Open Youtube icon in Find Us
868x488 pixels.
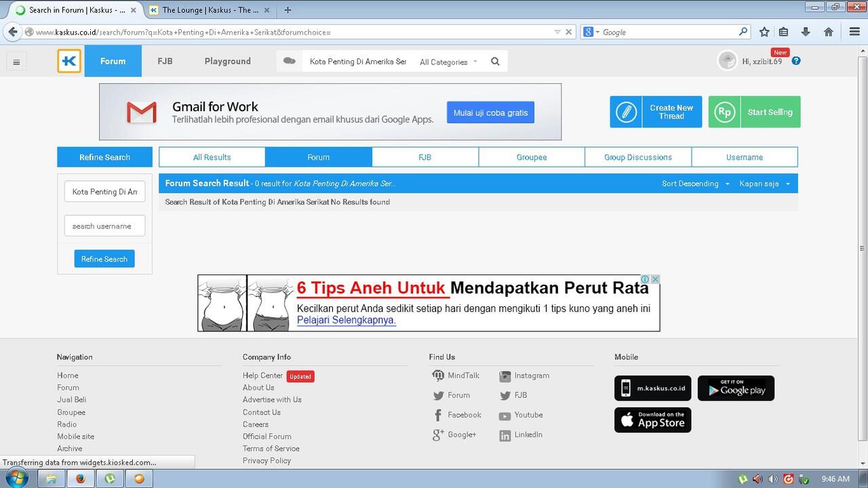coord(505,415)
